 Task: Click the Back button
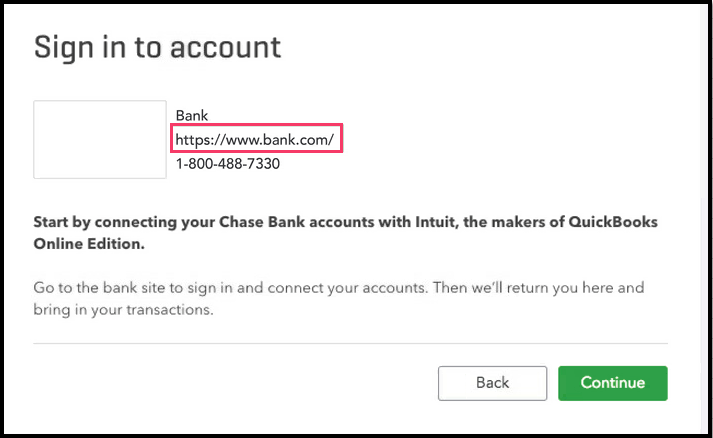pyautogui.click(x=492, y=383)
